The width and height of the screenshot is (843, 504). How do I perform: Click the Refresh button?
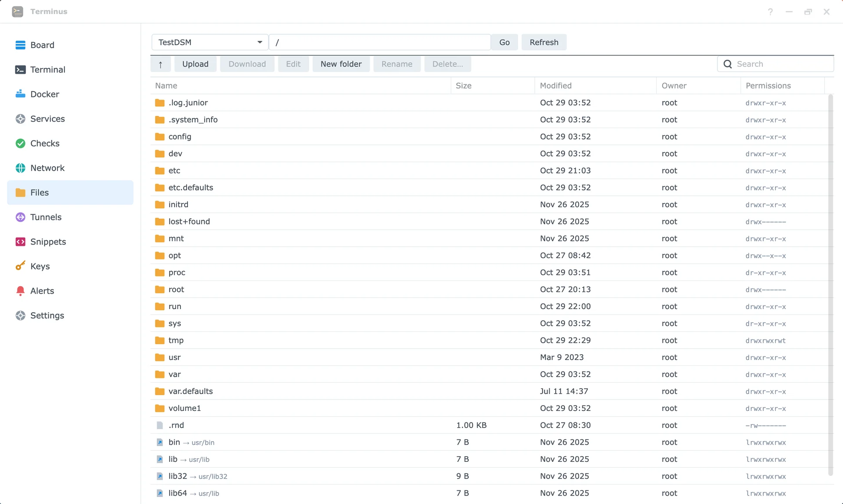pyautogui.click(x=544, y=42)
